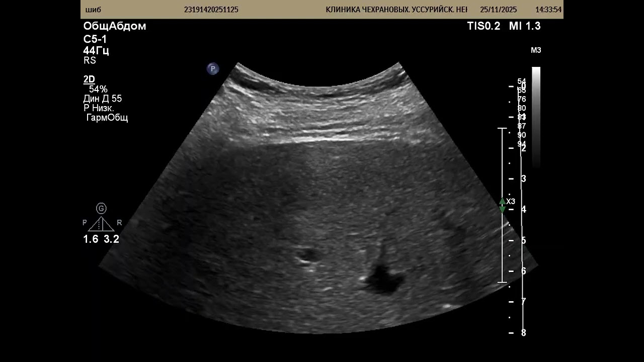This screenshot has height=362, width=644.
Task: Click the patient ID 23191420251125
Action: coord(211,10)
